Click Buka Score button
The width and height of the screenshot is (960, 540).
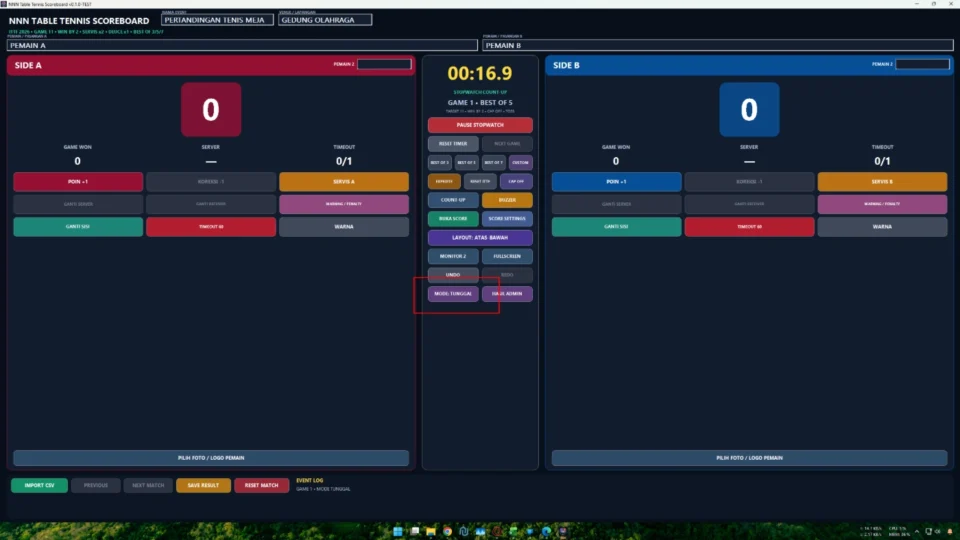tap(453, 219)
